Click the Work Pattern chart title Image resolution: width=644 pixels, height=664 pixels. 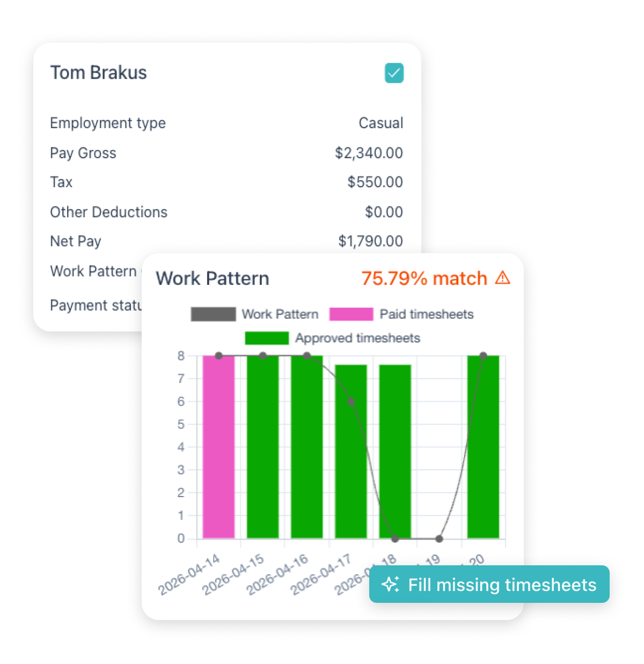tap(213, 278)
